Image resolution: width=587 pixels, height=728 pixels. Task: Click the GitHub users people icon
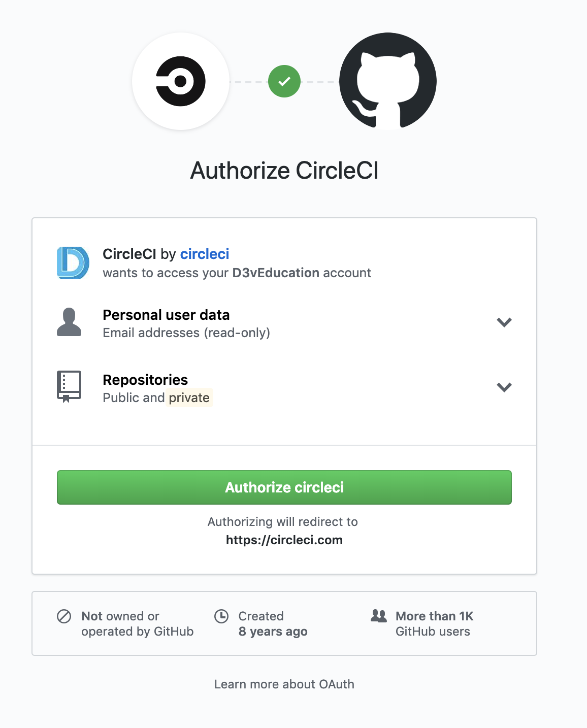379,616
